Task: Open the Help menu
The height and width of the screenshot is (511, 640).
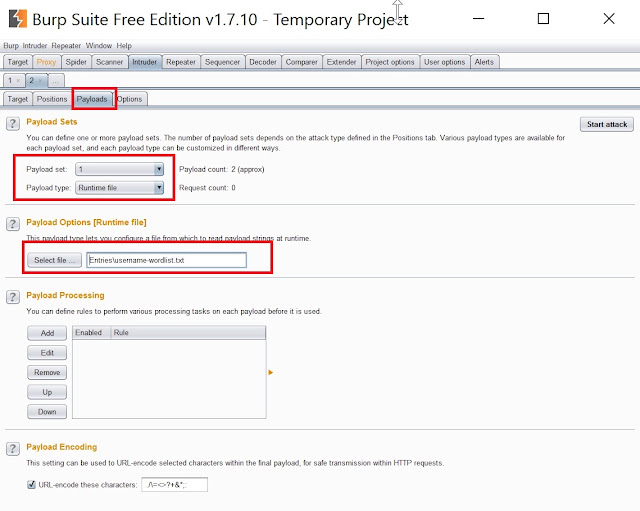Action: tap(124, 46)
